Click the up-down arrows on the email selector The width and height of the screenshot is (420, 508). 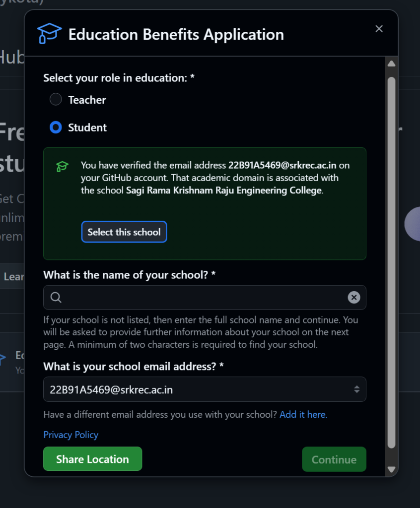(x=356, y=389)
